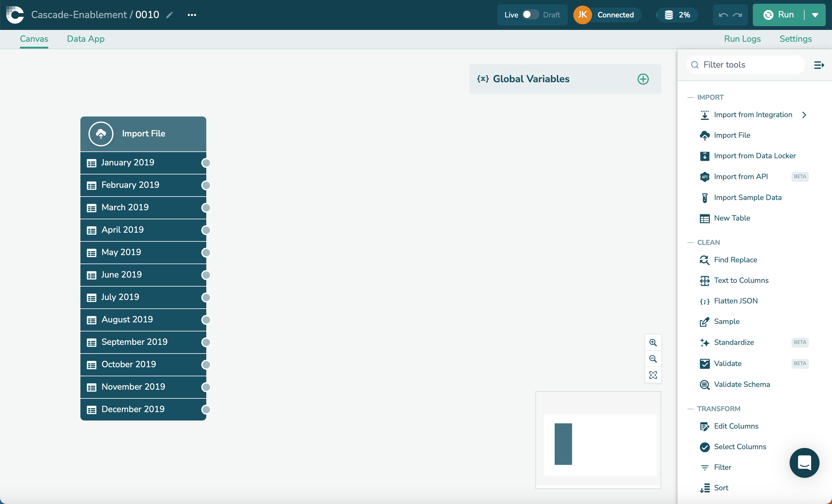Open the Run button dropdown arrow
Screen dimensions: 832x504
tap(815, 15)
